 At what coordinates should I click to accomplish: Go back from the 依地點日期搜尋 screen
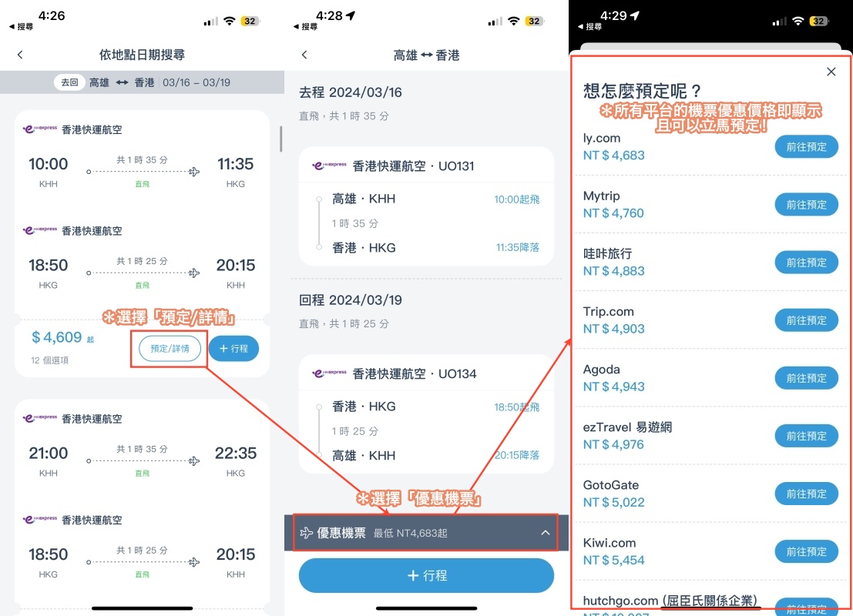(x=20, y=55)
